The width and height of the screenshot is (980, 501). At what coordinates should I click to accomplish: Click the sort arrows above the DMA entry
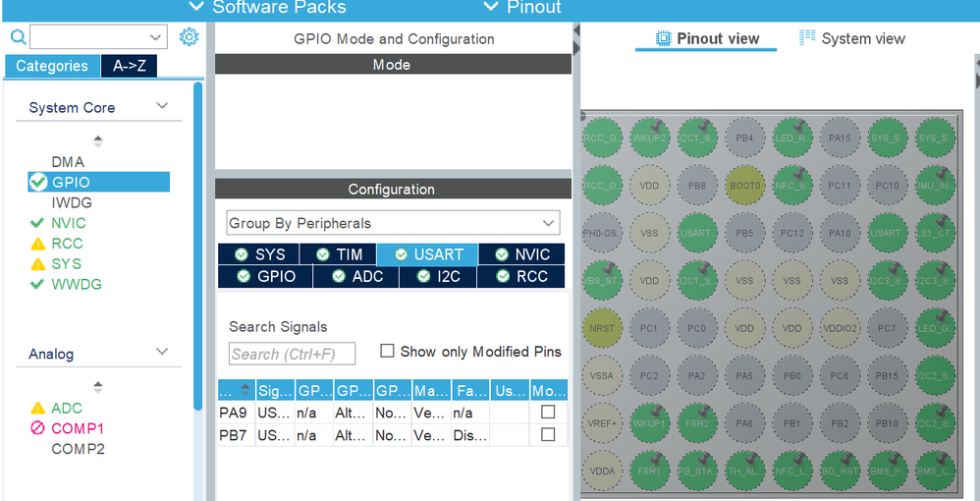[98, 141]
